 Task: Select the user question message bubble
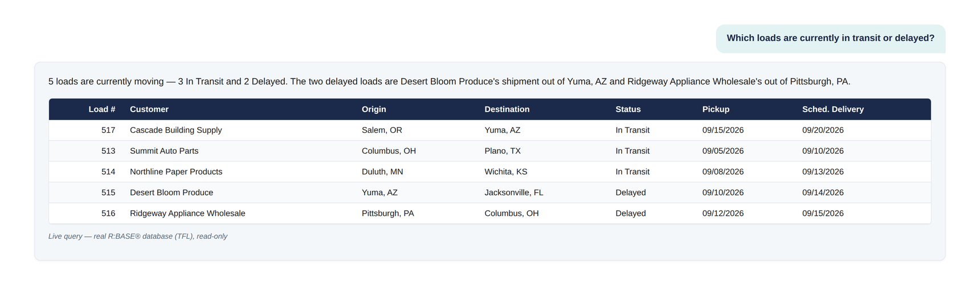tap(831, 39)
